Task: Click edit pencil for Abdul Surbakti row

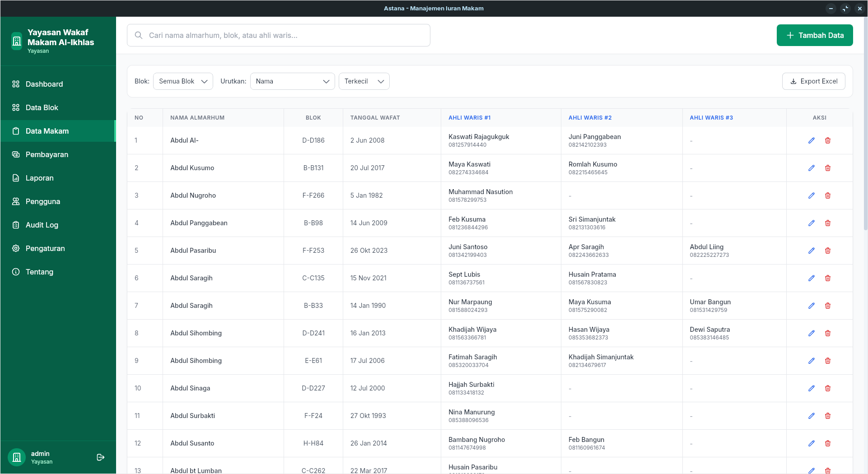Action: (811, 416)
